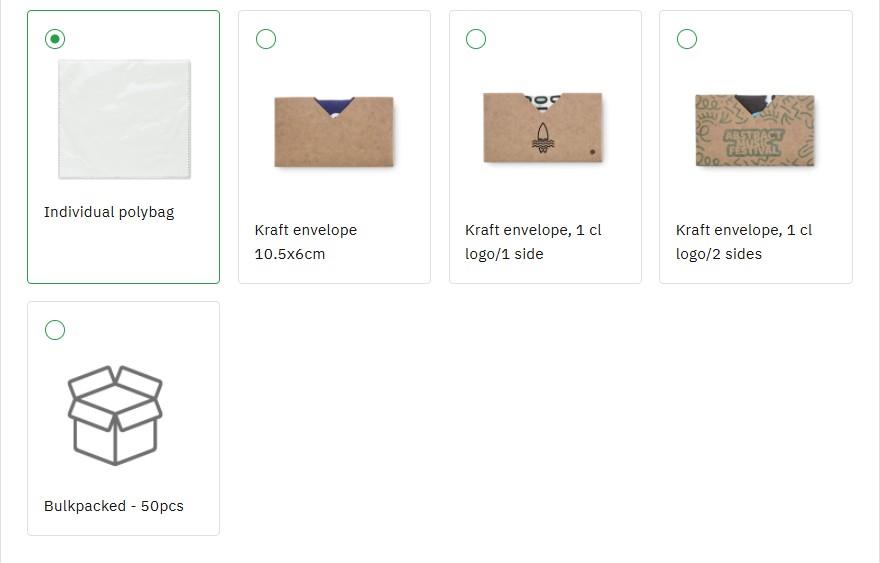Click the dark card inside the festival envelope

coord(751,101)
